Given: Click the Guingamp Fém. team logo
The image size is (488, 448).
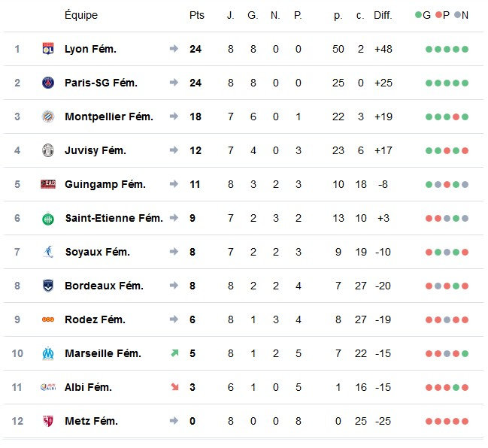Looking at the screenshot, I should click(48, 184).
